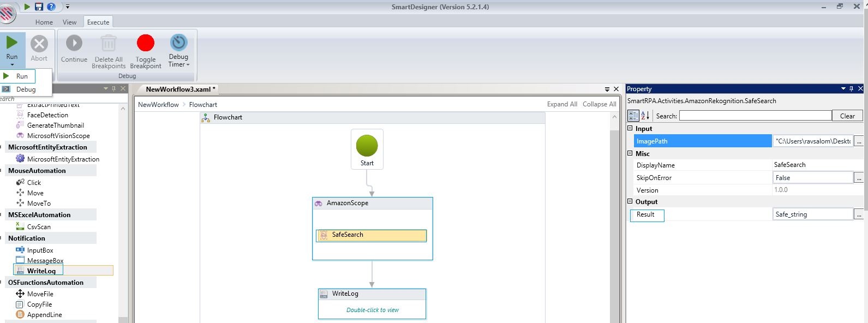Click the Toggle Breakpoint red circle icon
868x323 pixels.
click(x=145, y=43)
